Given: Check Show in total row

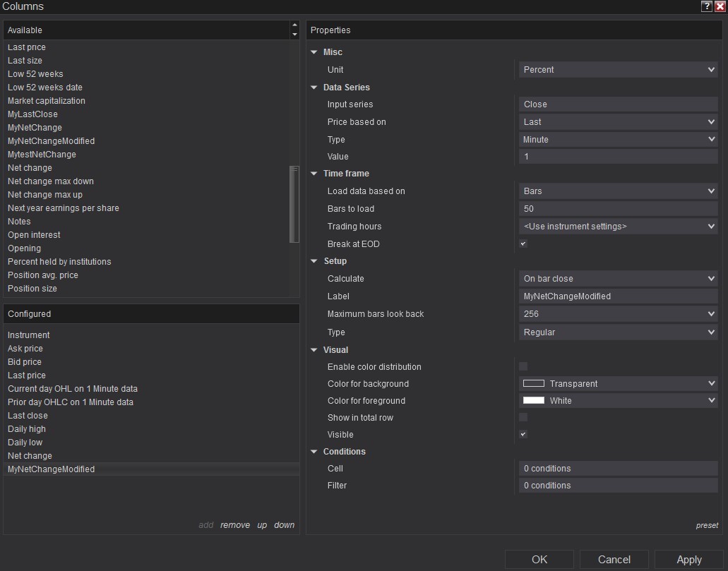Looking at the screenshot, I should (523, 418).
